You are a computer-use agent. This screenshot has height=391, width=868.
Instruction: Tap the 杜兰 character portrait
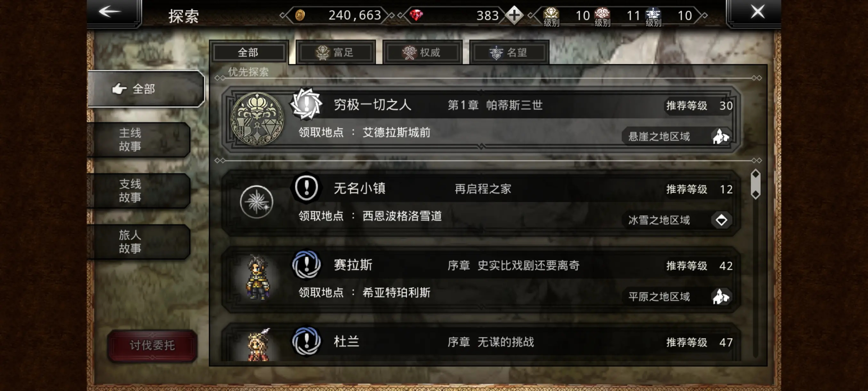pyautogui.click(x=258, y=344)
